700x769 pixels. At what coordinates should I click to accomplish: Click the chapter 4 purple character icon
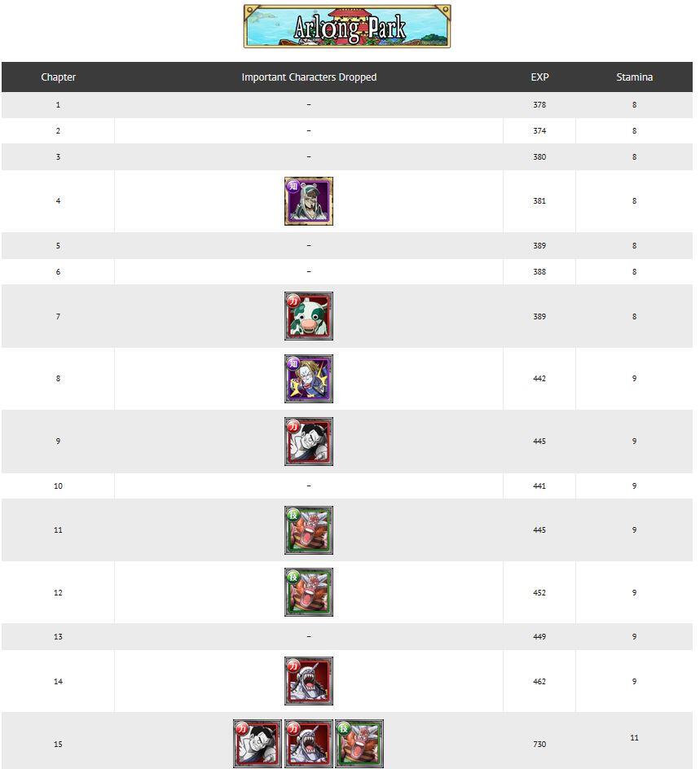[x=309, y=201]
